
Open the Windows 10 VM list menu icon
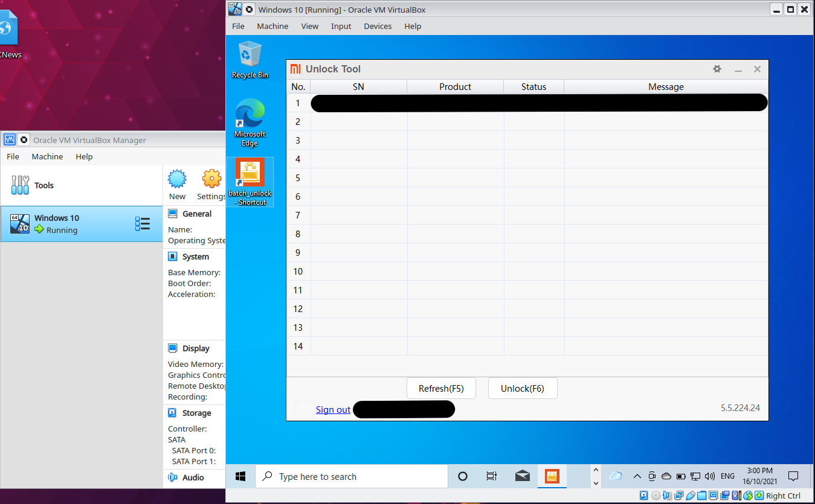click(143, 224)
